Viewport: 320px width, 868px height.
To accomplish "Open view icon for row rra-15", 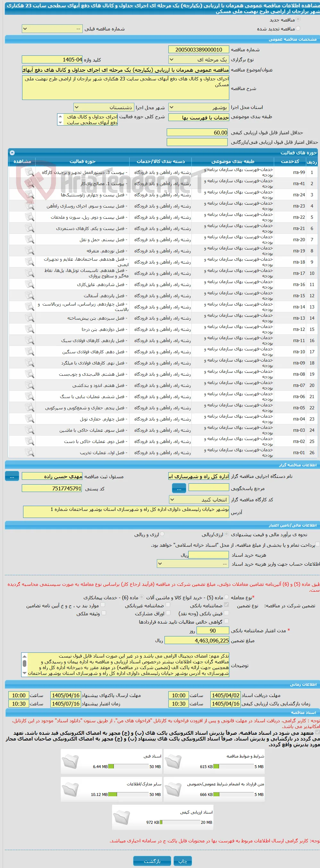I will click(x=30, y=296).
